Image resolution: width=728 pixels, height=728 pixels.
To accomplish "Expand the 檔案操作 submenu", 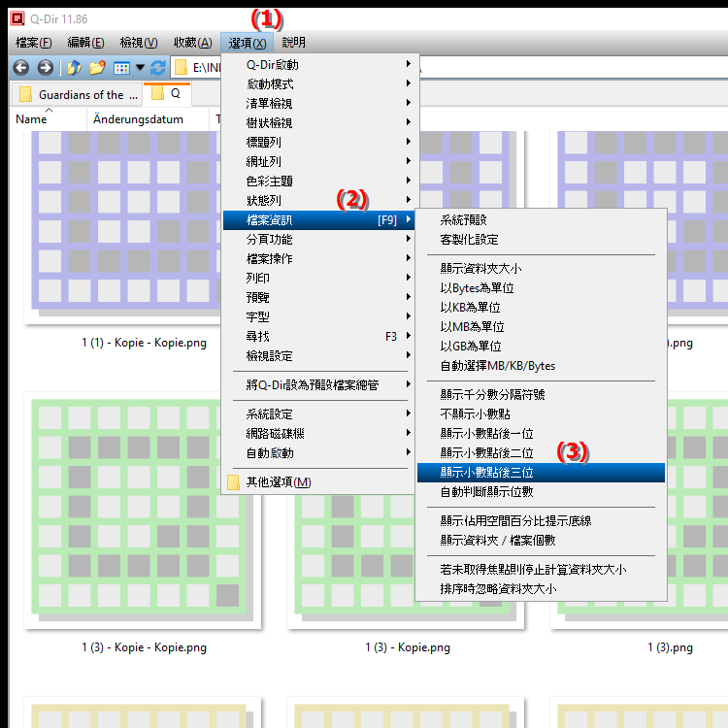I will click(320, 258).
